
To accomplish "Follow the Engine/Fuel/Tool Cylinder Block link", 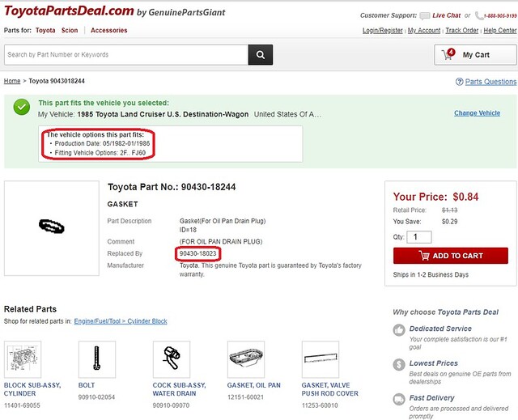I will (121, 321).
